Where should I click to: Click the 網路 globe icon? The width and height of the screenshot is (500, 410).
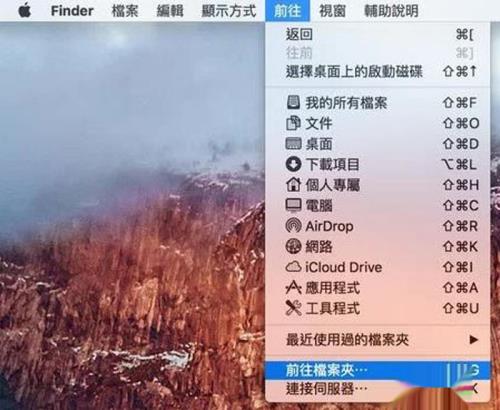tap(293, 246)
